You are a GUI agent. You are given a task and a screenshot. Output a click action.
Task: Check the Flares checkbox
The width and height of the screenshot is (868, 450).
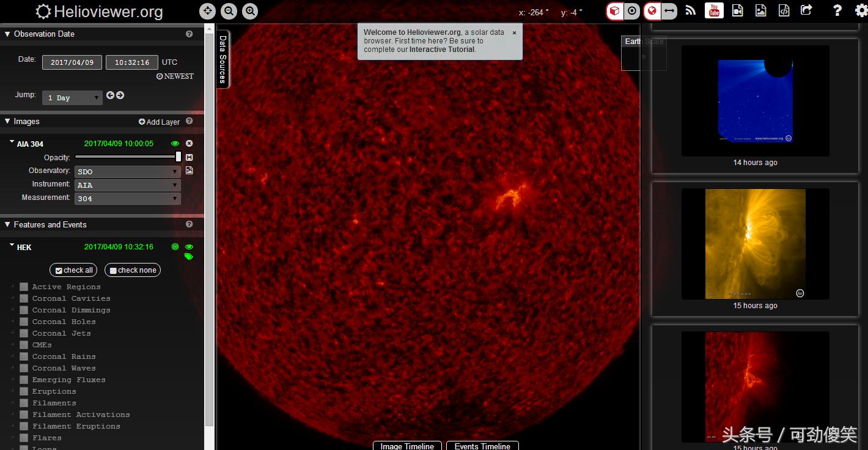(24, 438)
